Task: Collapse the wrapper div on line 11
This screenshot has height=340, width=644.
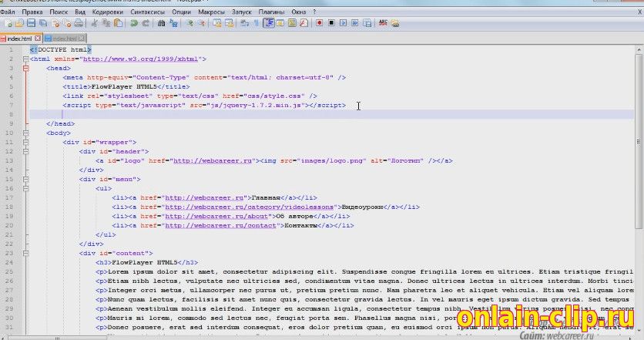Action: coord(26,143)
